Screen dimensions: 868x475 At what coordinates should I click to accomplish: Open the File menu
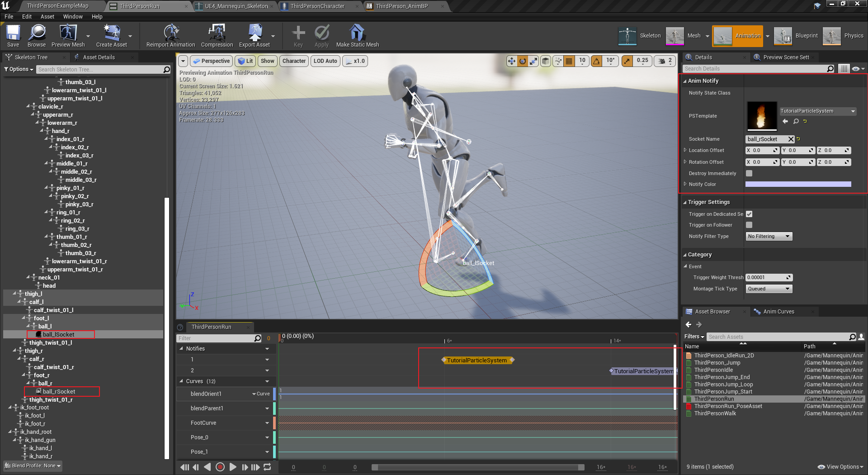point(9,17)
